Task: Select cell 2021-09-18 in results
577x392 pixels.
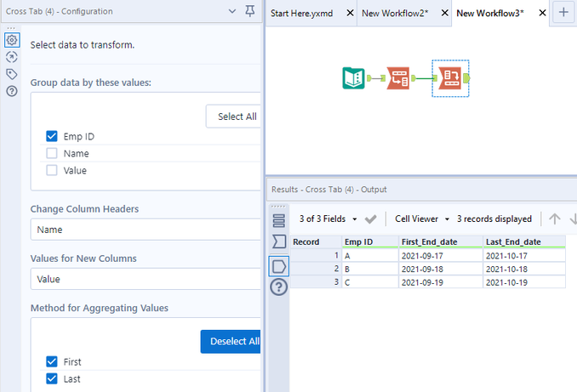Action: pos(441,270)
